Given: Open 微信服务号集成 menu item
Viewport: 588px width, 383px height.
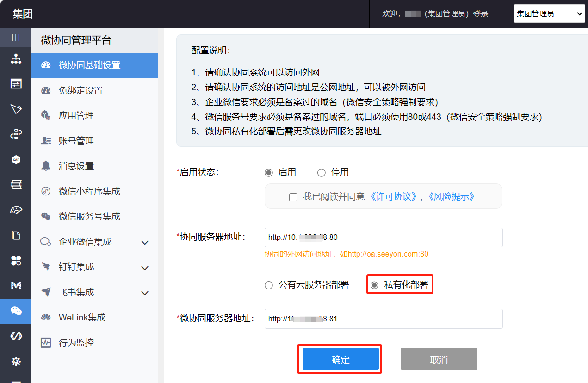Looking at the screenshot, I should point(94,216).
